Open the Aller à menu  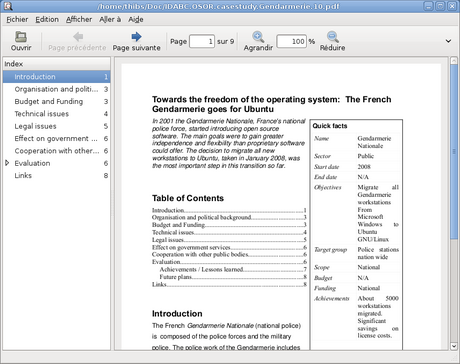(110, 19)
